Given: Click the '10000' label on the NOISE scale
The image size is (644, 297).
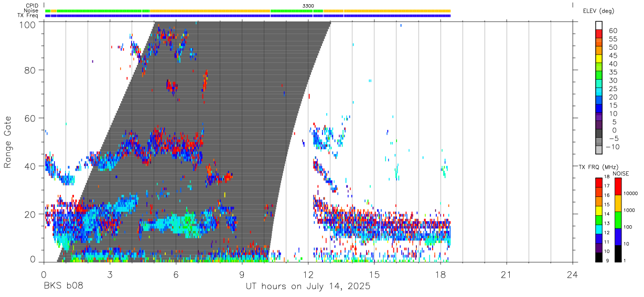Looking at the screenshot, I should point(631,193).
